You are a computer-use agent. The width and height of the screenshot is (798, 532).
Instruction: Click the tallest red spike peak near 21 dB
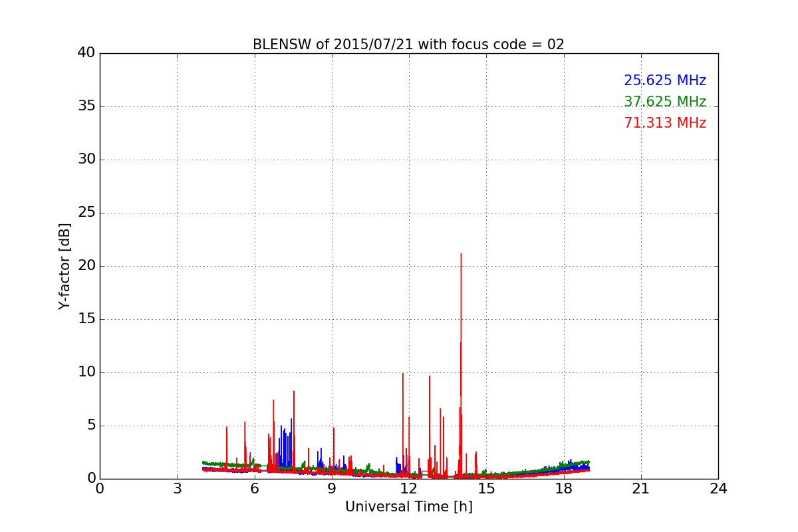tap(461, 254)
